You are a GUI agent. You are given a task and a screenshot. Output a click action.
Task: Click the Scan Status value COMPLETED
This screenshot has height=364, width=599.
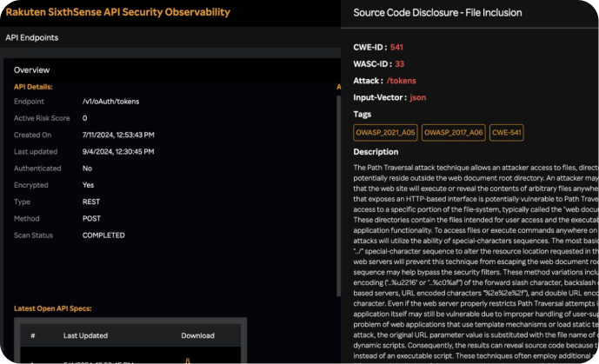point(103,235)
